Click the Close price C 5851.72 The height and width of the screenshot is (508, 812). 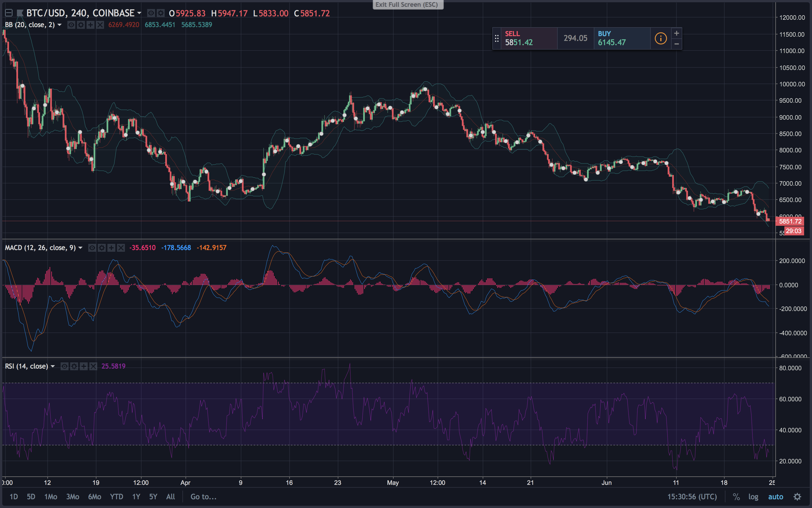tap(312, 13)
